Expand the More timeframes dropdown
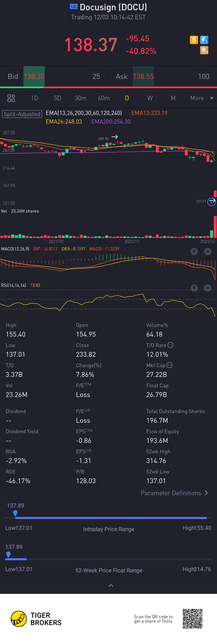Viewport: 217px width, 644px height. [x=202, y=98]
